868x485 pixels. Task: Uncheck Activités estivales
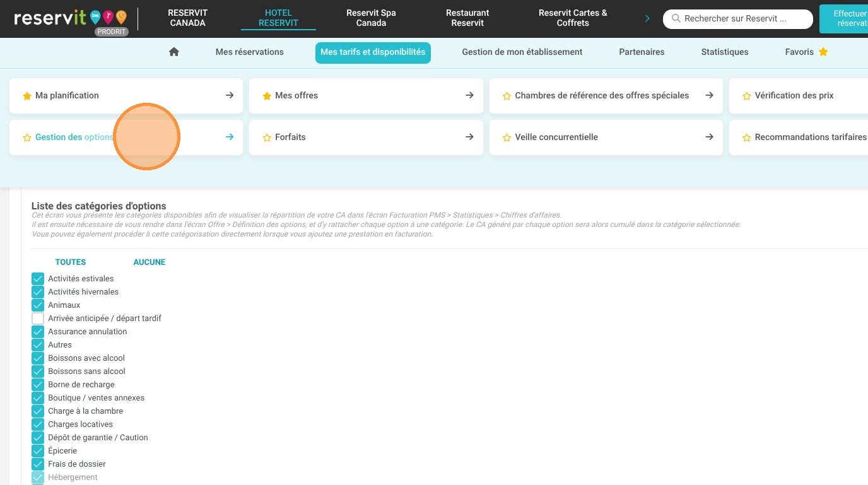[38, 279]
